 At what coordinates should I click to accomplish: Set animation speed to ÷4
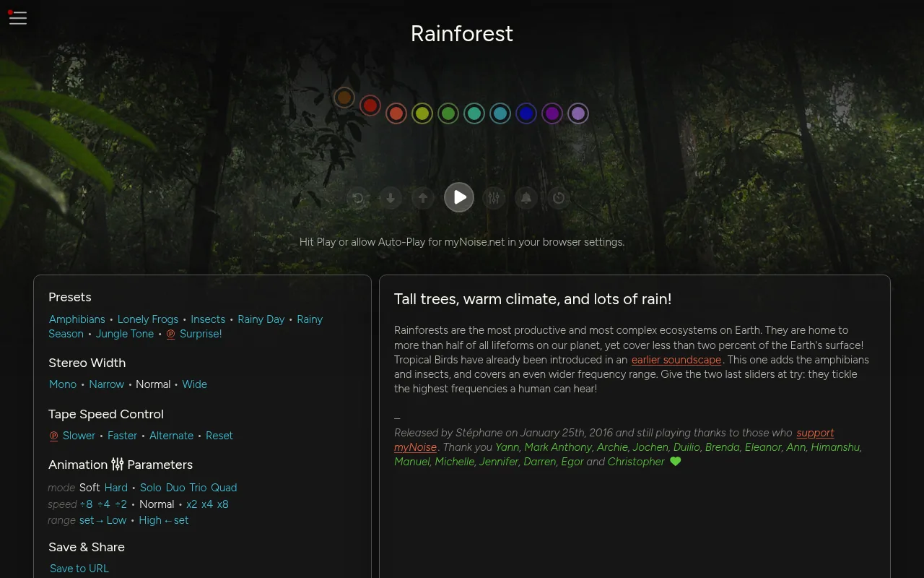(104, 504)
